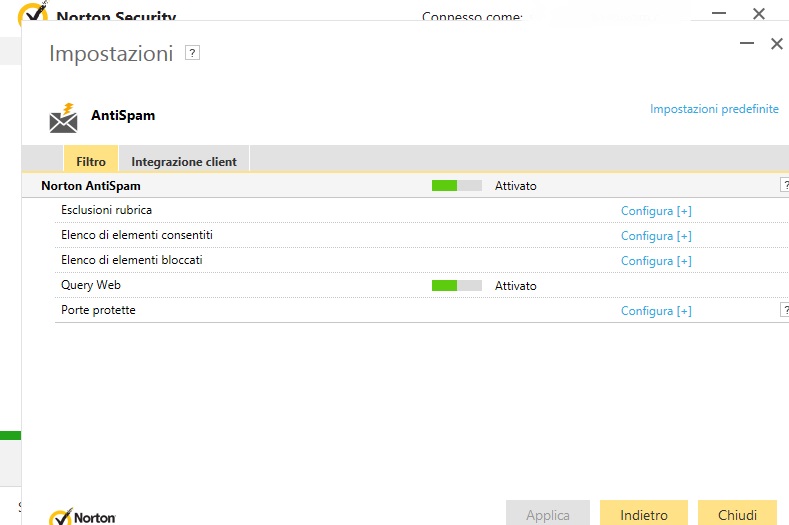Image resolution: width=789 pixels, height=525 pixels.
Task: Click the Norton AntiSpam row heading
Action: click(91, 186)
